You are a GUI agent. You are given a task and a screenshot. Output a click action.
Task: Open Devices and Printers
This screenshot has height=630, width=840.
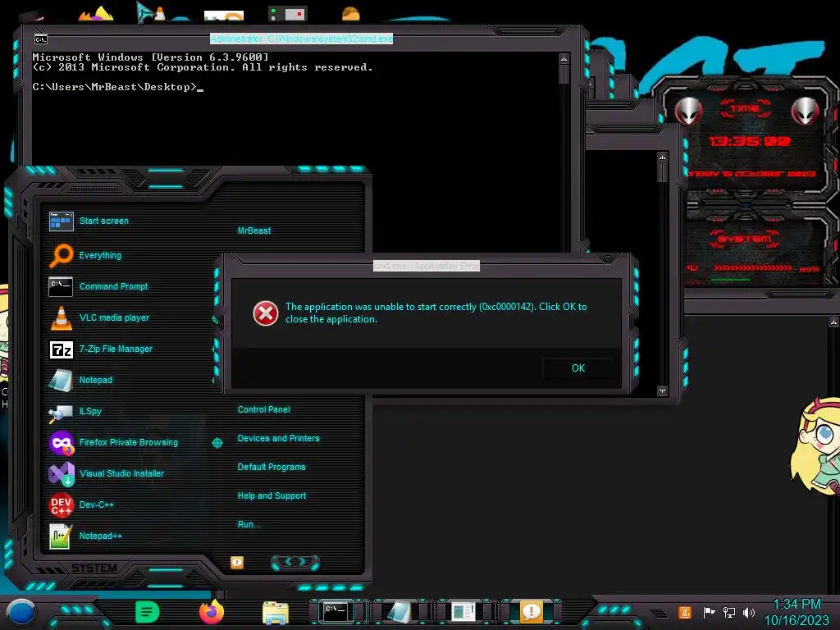coord(279,438)
